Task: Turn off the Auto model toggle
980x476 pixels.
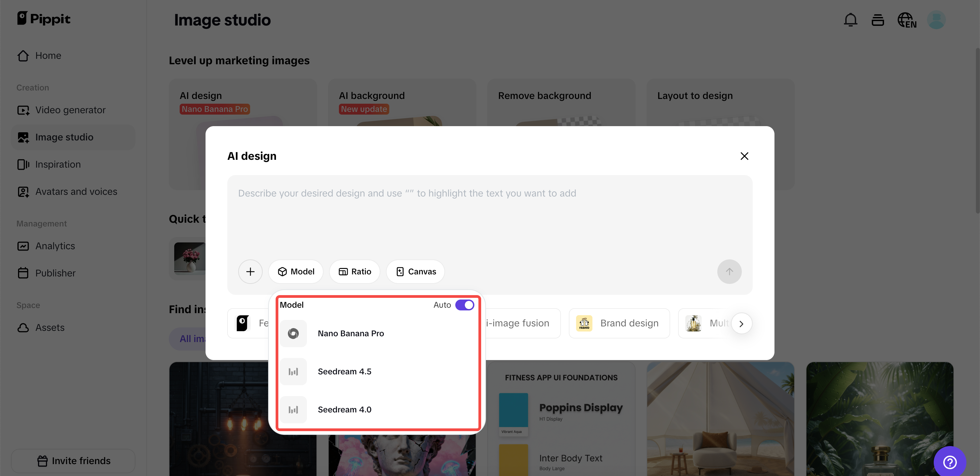Action: coord(464,305)
